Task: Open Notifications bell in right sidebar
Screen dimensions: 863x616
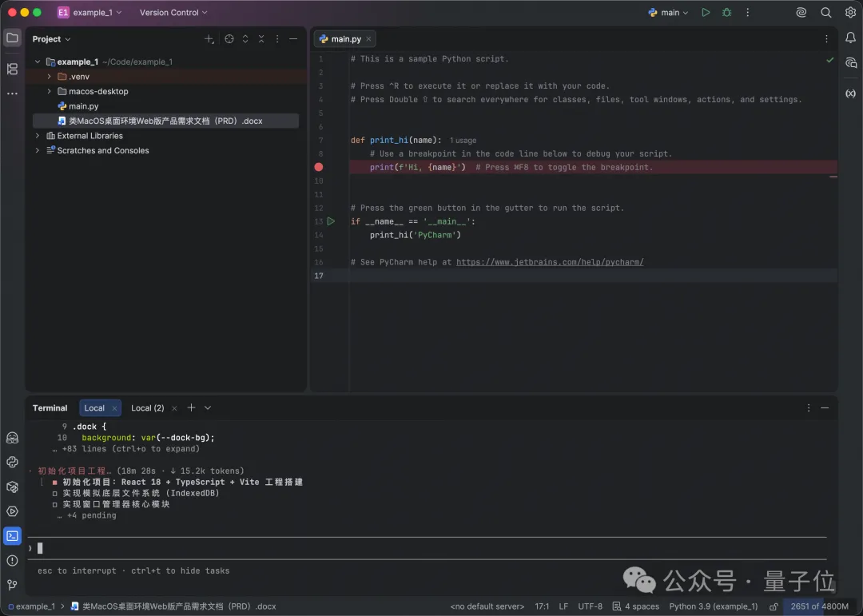Action: pyautogui.click(x=850, y=38)
